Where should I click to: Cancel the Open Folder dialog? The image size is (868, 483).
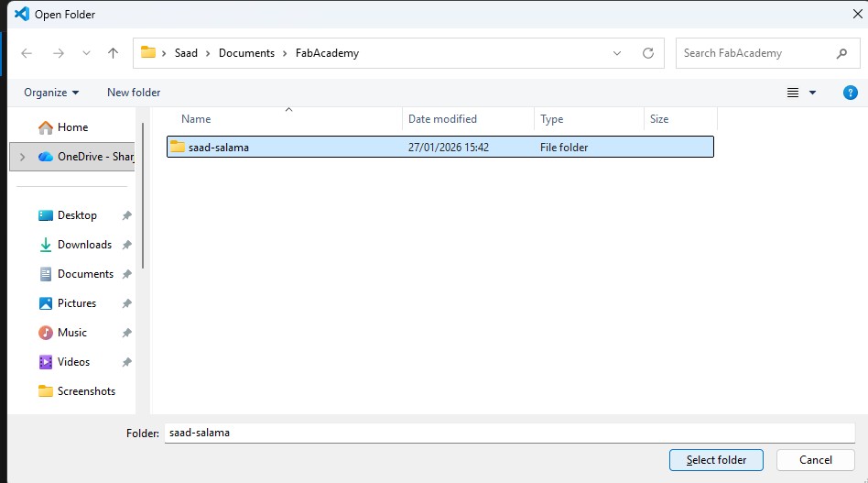(x=816, y=460)
